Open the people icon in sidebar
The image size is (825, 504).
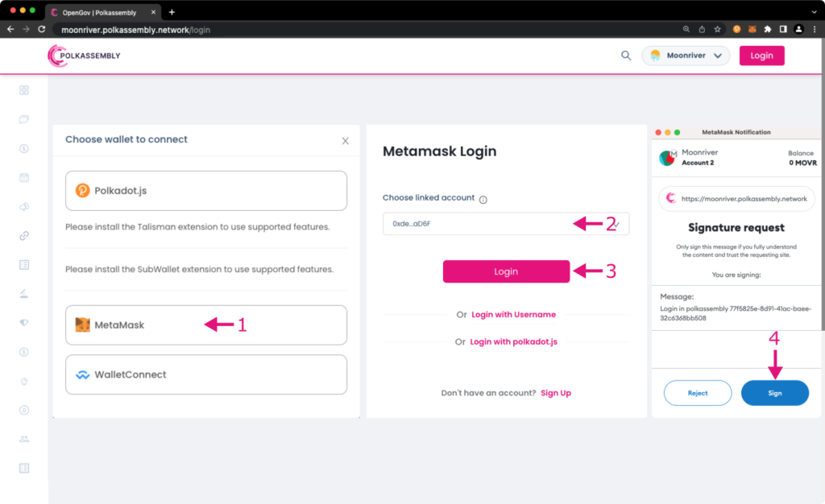[24, 439]
